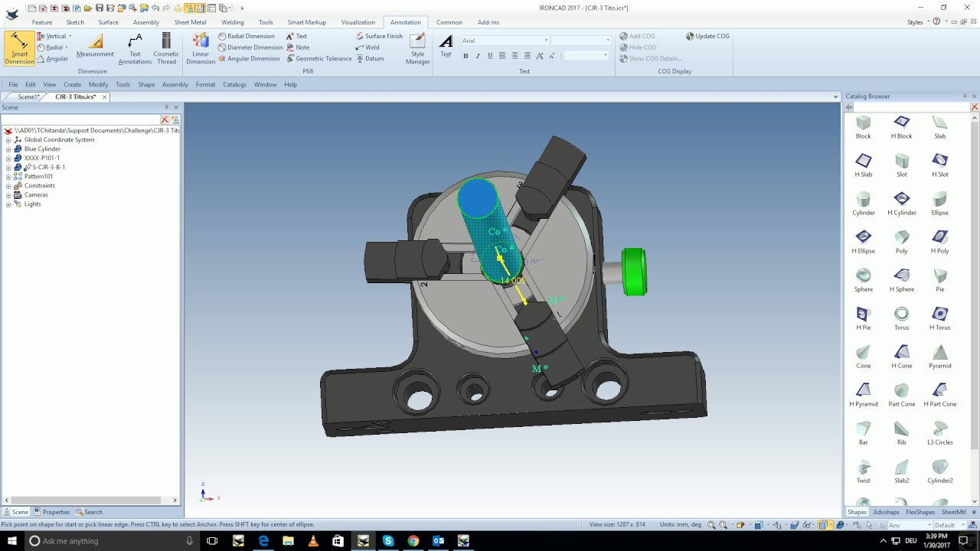Choose the Pyramid catalog shape
980x551 pixels.
coord(940,357)
